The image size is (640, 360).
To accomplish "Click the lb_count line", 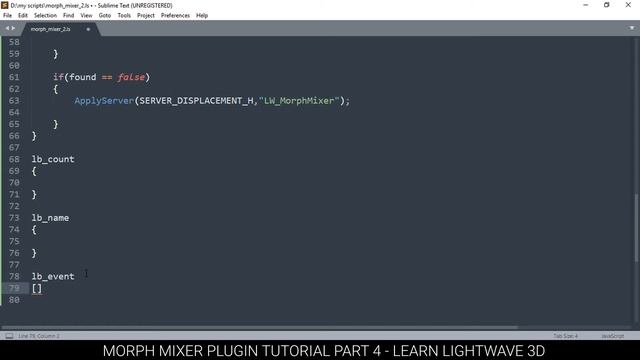I will click(53, 159).
